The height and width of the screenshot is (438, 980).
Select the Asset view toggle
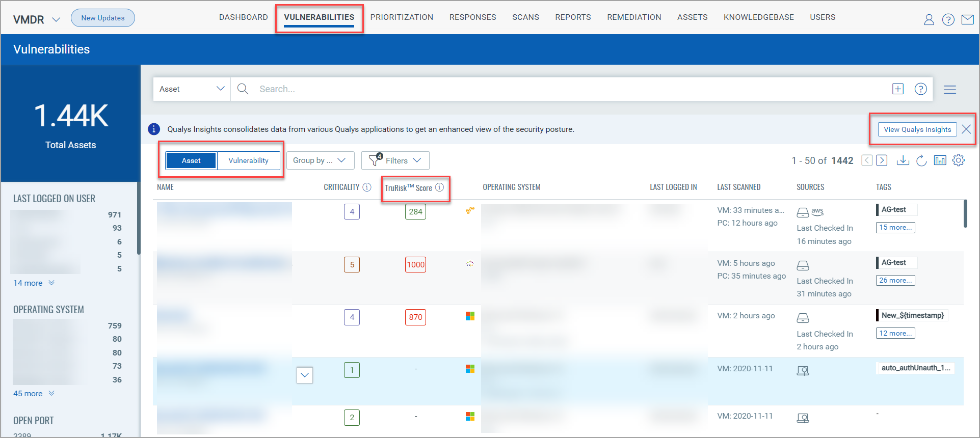[x=191, y=160]
